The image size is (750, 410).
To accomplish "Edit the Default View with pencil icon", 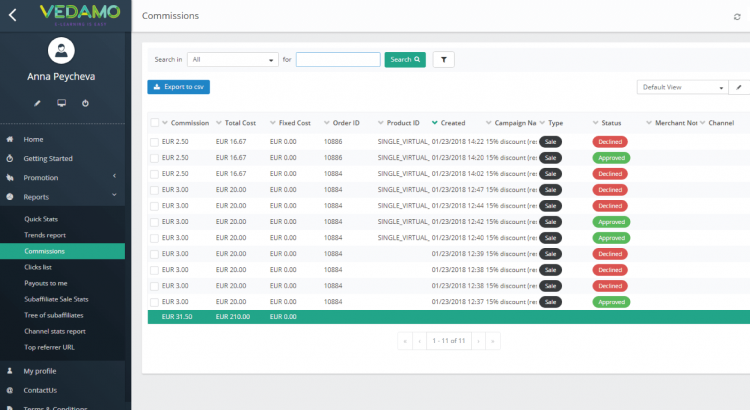I will (x=739, y=87).
